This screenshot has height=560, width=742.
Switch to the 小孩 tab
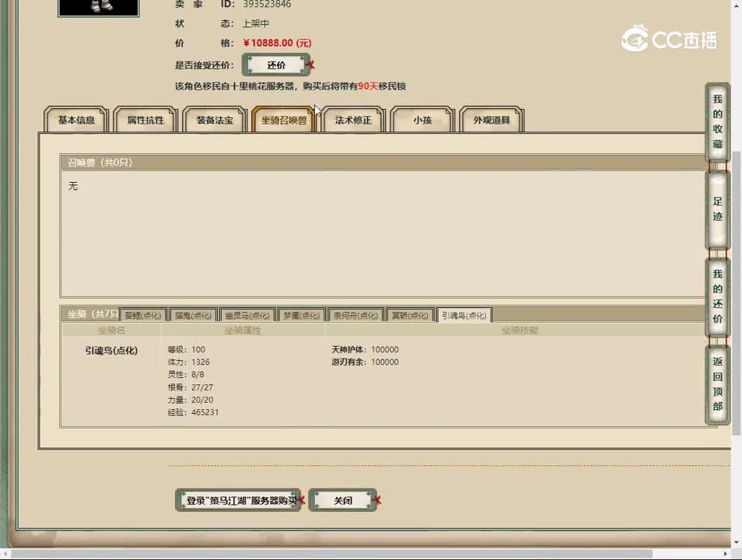pos(422,120)
